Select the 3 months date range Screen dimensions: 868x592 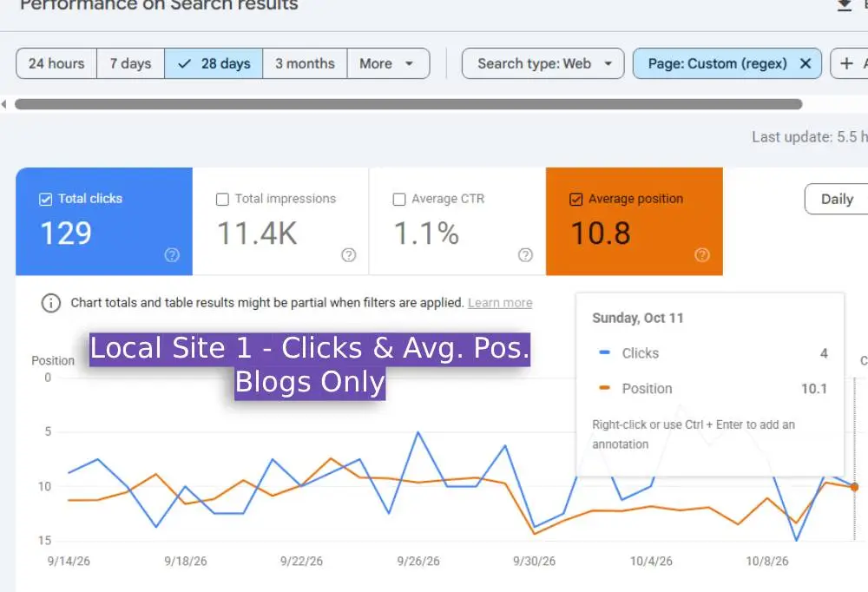(x=305, y=63)
